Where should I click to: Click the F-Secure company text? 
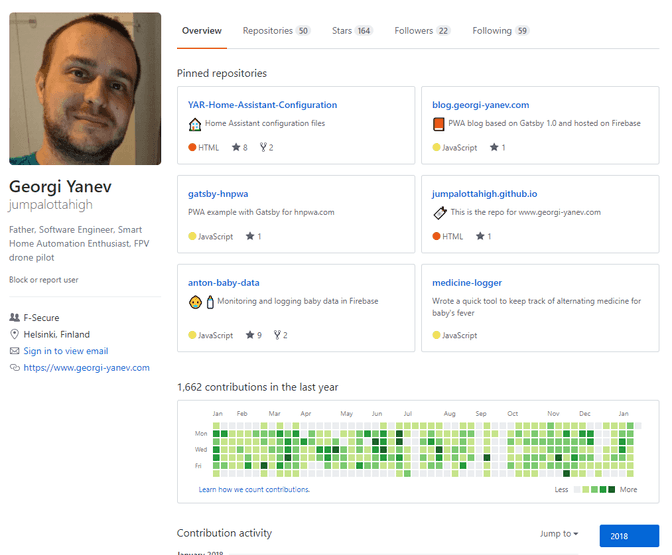click(x=41, y=318)
